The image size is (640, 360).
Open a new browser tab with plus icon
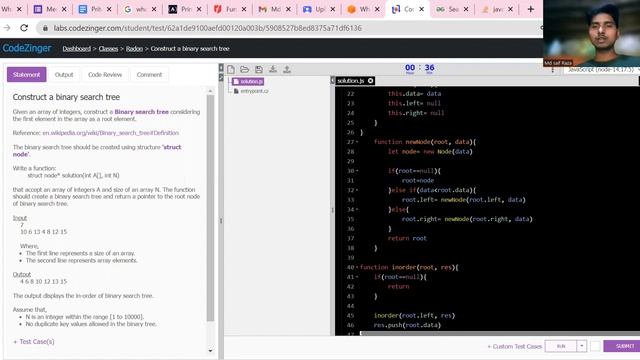click(530, 9)
